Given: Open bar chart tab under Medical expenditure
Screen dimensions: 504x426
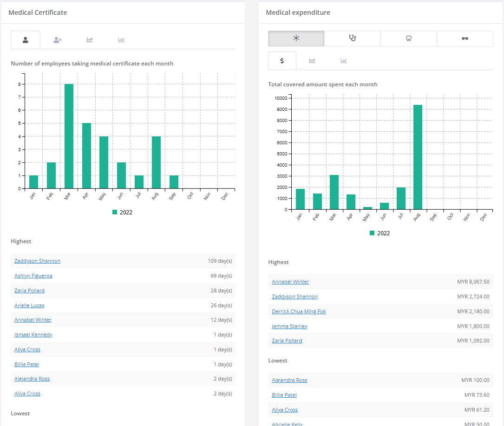Looking at the screenshot, I should coord(344,61).
